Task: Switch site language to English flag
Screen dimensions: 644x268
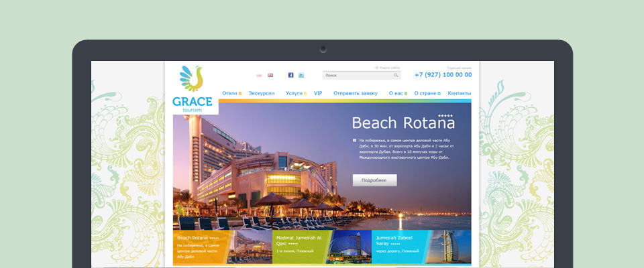Action: point(270,75)
